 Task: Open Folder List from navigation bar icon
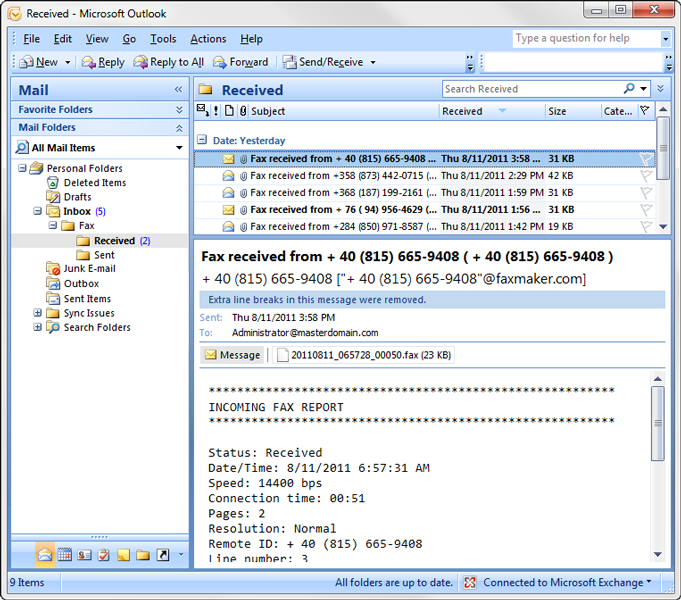143,555
